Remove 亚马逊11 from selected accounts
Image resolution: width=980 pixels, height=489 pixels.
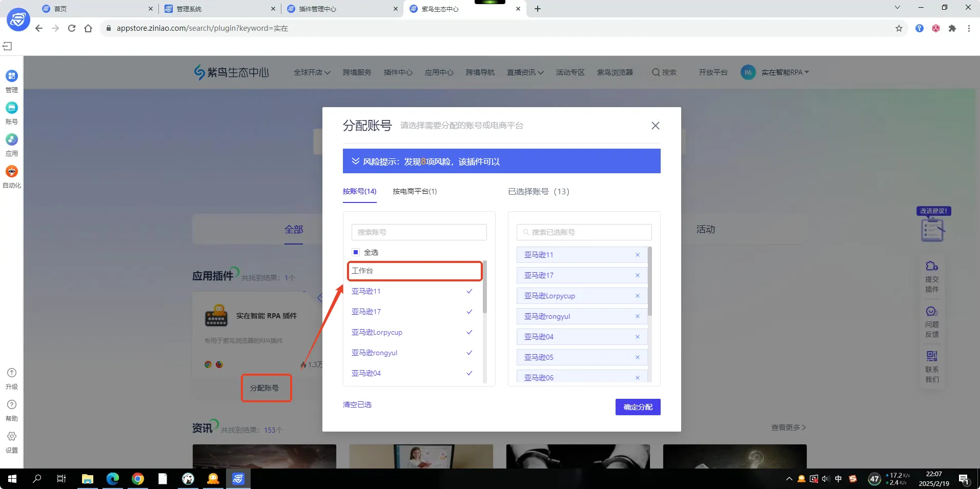point(638,255)
